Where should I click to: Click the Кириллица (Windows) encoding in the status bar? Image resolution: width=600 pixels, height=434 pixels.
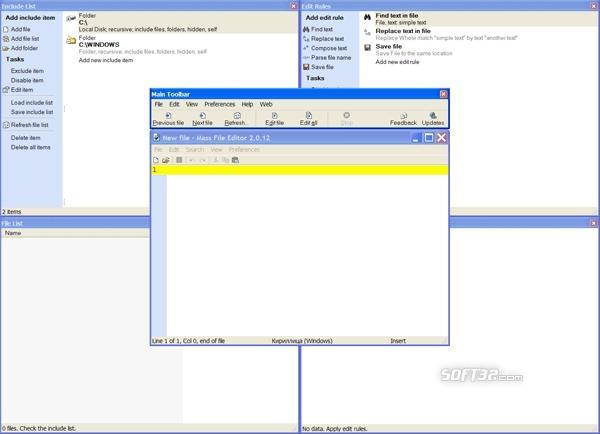(302, 341)
